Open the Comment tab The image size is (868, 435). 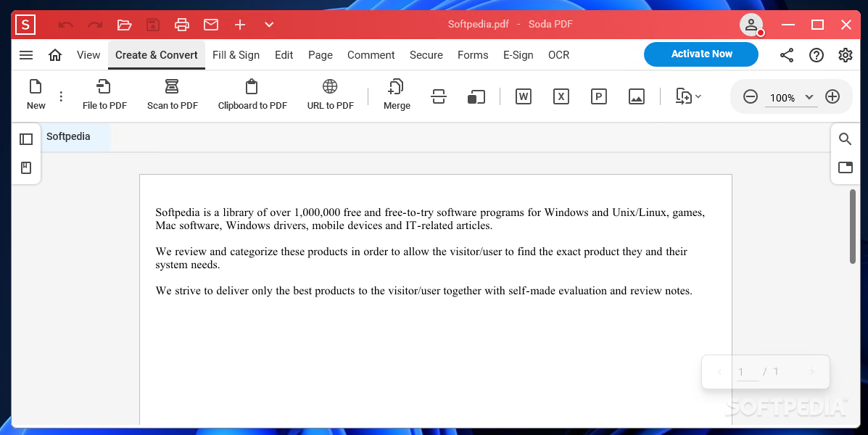371,55
